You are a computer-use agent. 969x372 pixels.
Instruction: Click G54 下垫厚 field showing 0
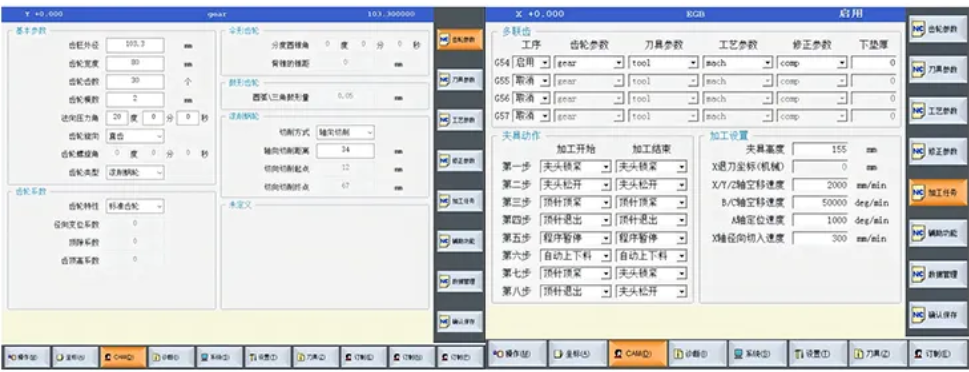[x=874, y=63]
